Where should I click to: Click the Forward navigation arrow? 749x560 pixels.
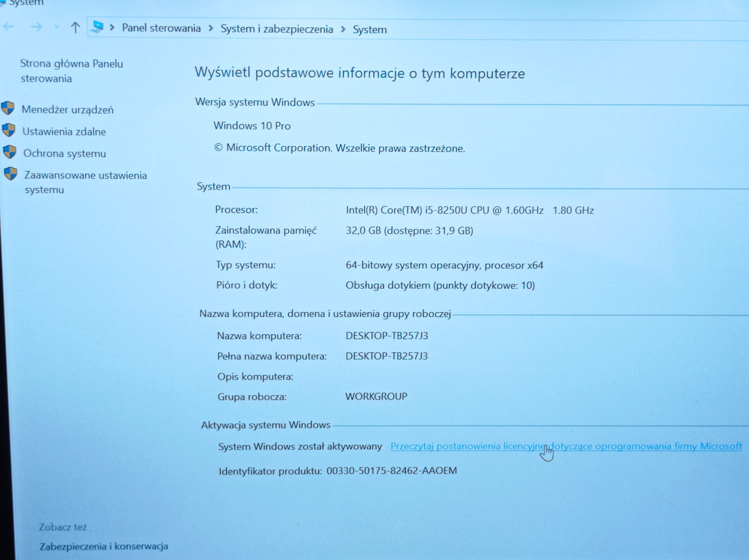[x=36, y=27]
